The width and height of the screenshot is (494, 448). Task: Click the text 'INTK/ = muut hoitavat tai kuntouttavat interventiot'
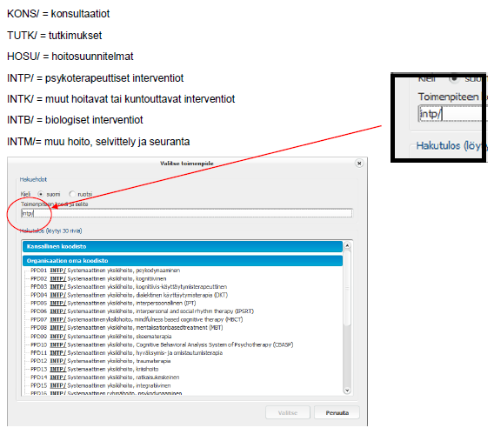(x=121, y=99)
